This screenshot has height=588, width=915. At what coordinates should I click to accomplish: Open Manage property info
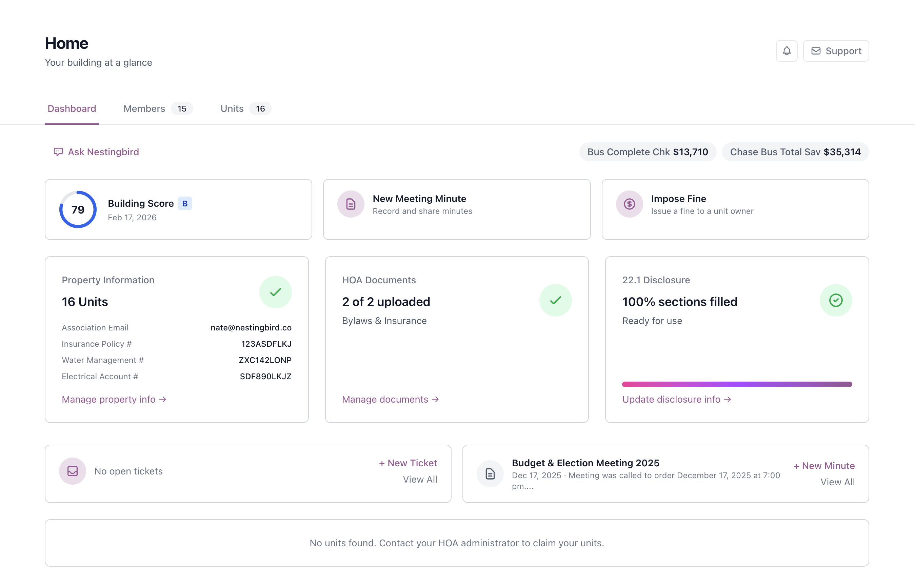pos(114,399)
